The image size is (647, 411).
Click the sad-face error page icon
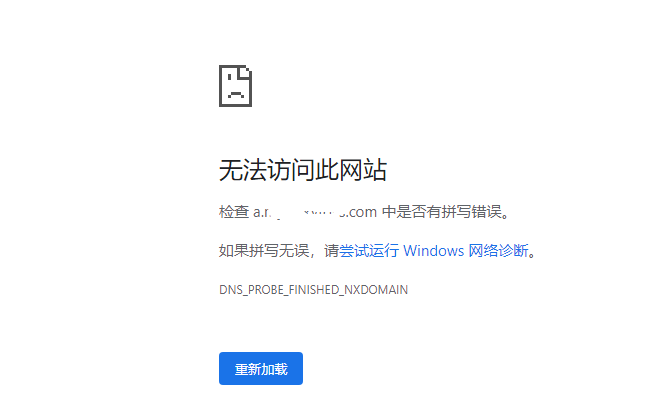[x=235, y=86]
